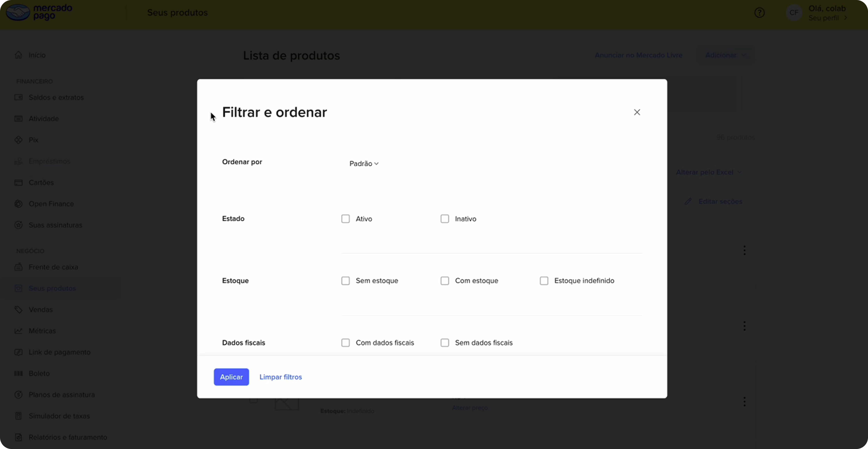Screen dimensions: 868x449
Task: Click Anunciar no Mercado Livre link
Action: tap(638, 55)
